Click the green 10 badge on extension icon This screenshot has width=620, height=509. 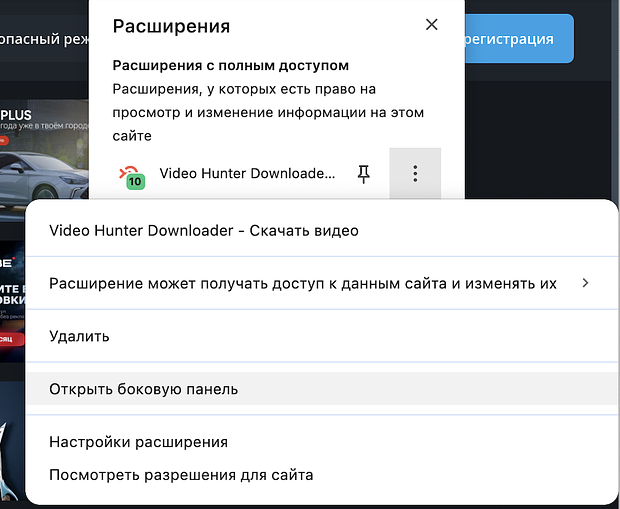tap(135, 182)
